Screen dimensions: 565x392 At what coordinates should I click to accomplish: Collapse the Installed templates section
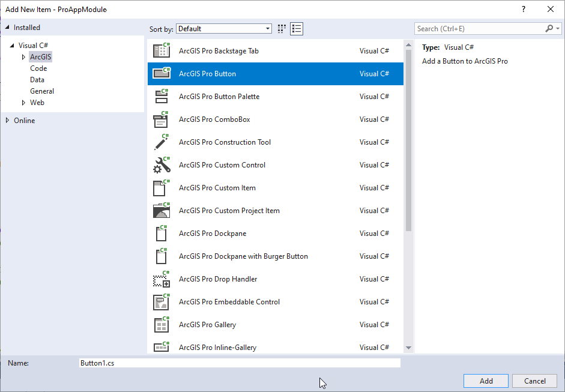tap(7, 28)
